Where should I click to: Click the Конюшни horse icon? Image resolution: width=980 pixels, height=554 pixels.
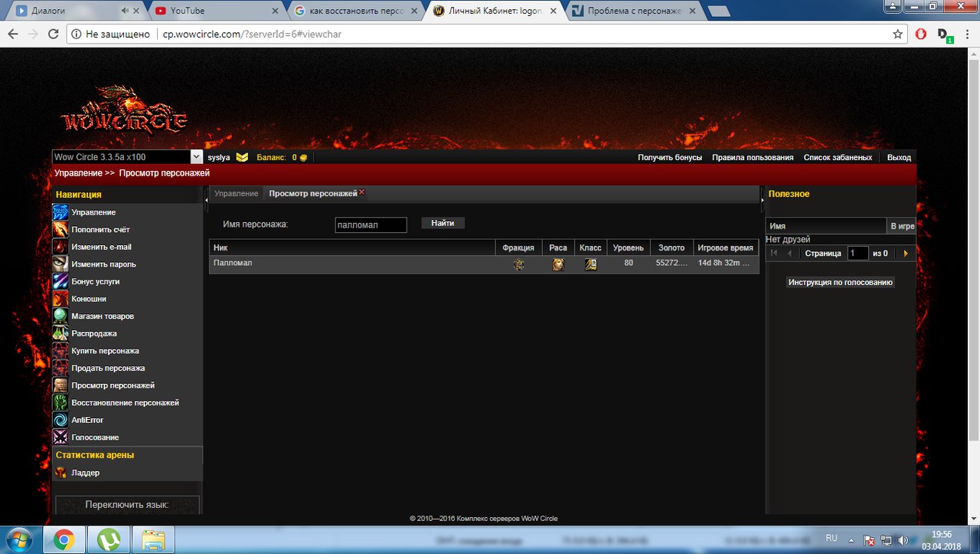tap(60, 299)
